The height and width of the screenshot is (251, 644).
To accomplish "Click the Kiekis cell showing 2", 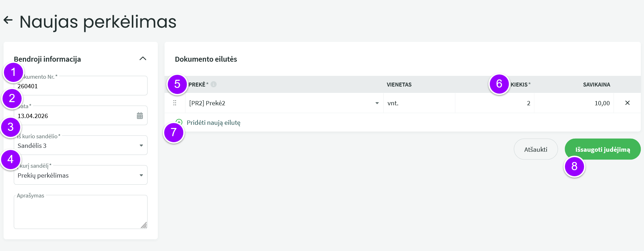I will 495,103.
